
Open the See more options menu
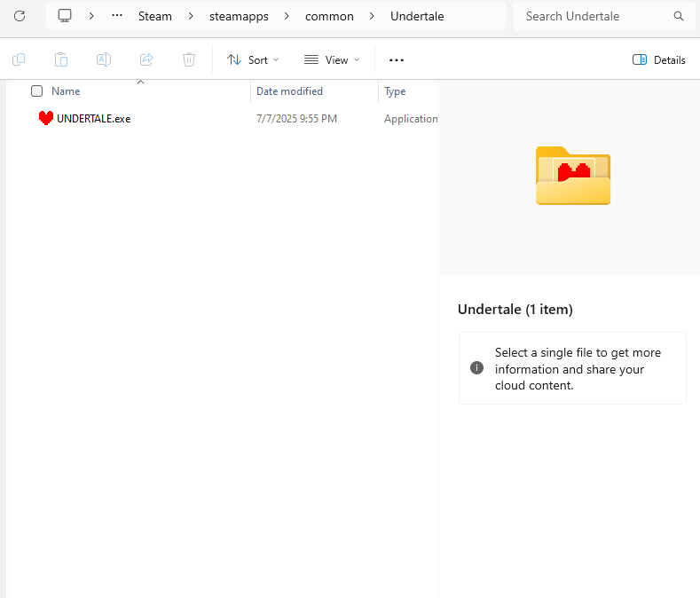tap(397, 59)
